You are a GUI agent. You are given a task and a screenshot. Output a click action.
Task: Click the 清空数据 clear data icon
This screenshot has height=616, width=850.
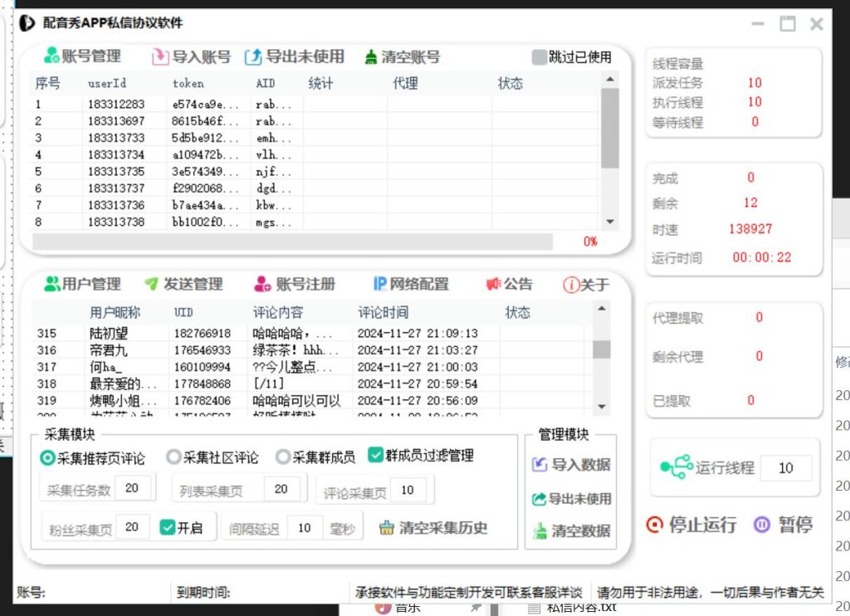(540, 530)
